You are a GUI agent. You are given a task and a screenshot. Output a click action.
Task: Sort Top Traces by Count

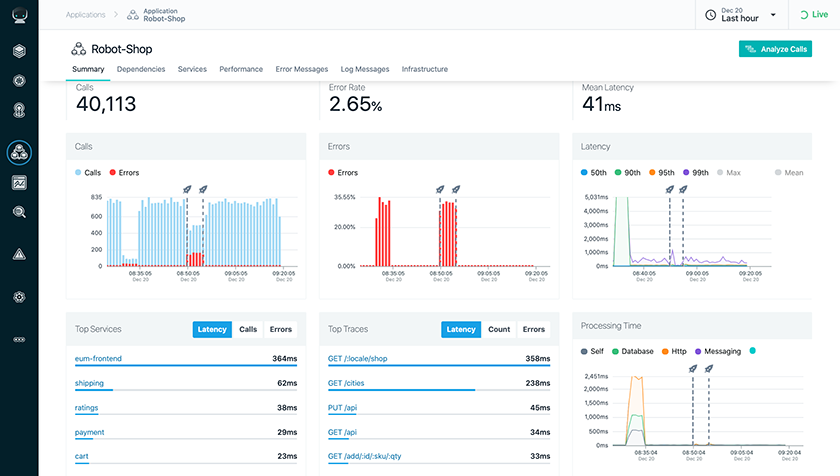[x=499, y=329]
